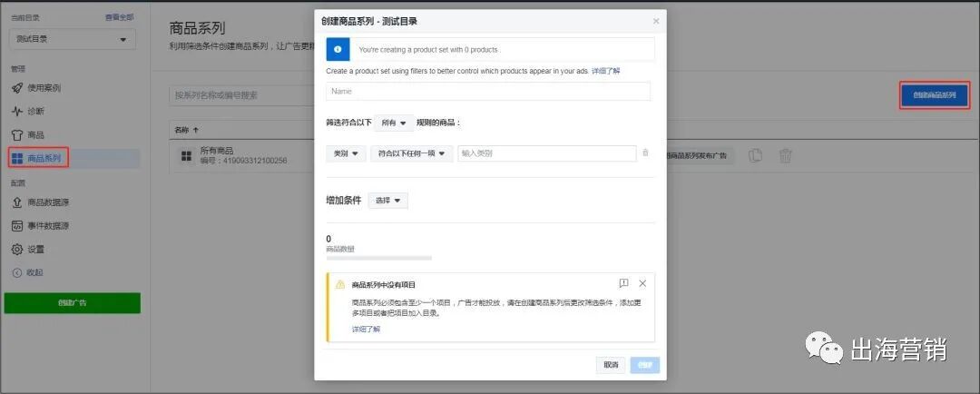Click the 查看全部 link

(119, 17)
